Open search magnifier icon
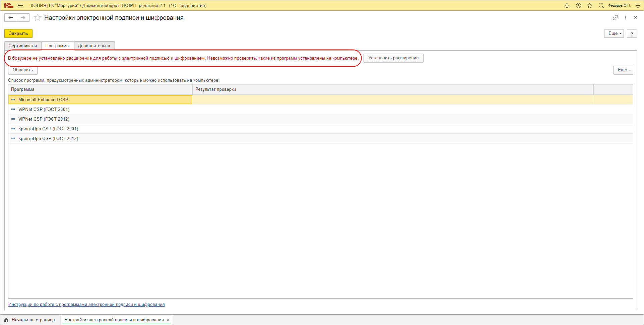Viewport: 644px width, 325px height. coord(601,5)
